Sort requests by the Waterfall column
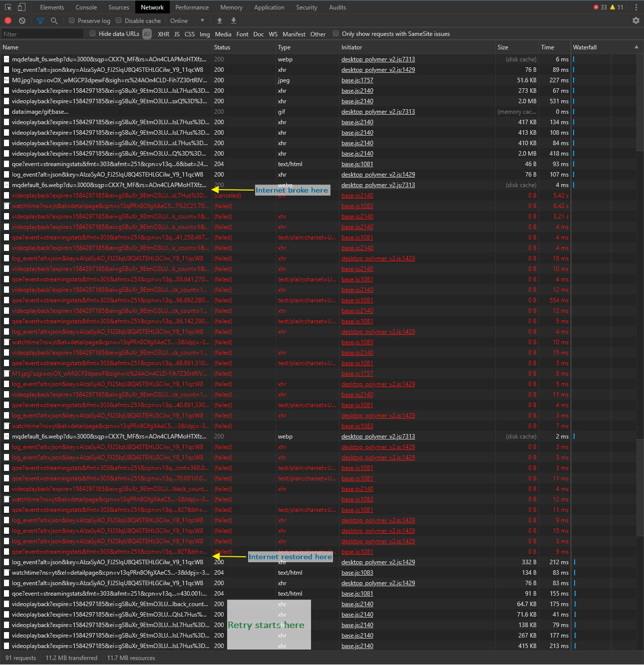This screenshot has height=665, width=644. coord(586,47)
